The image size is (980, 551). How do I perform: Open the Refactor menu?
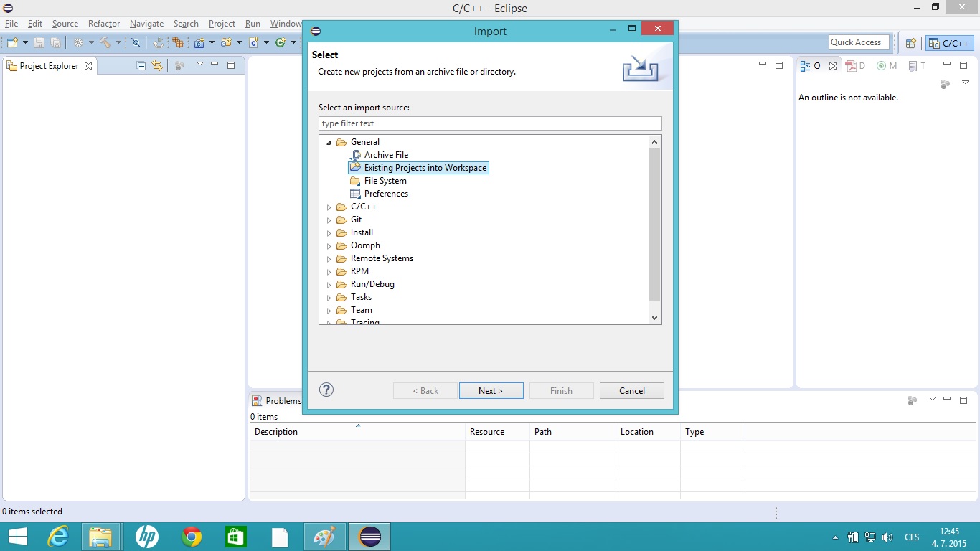tap(104, 24)
